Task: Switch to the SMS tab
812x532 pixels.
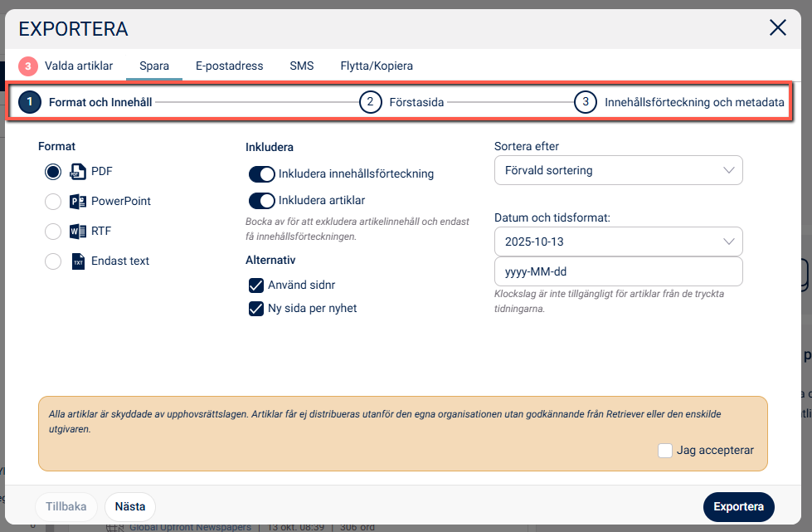Action: [302, 66]
